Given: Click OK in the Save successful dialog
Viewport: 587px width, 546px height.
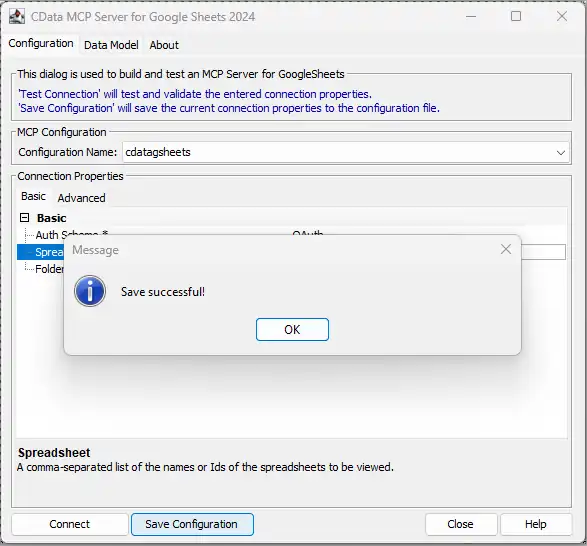Looking at the screenshot, I should 292,330.
